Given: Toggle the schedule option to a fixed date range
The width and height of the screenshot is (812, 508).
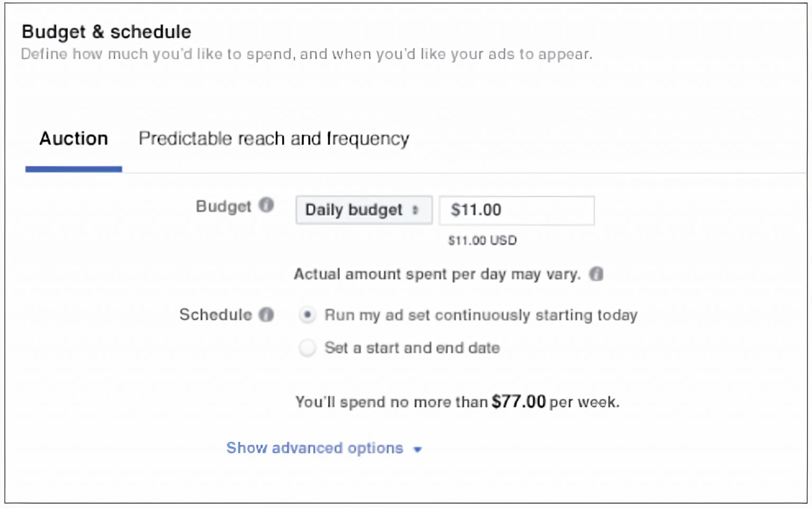Looking at the screenshot, I should (x=307, y=348).
